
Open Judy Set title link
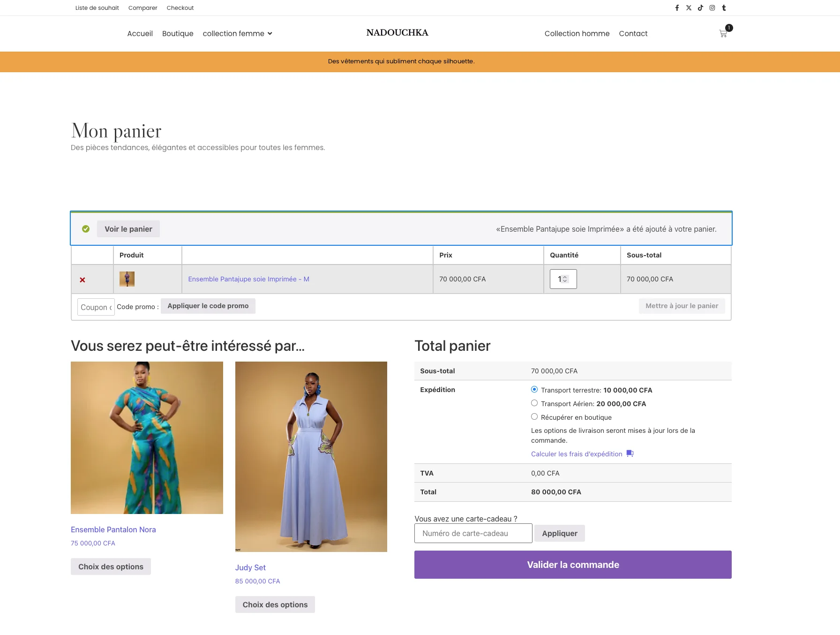pos(250,567)
